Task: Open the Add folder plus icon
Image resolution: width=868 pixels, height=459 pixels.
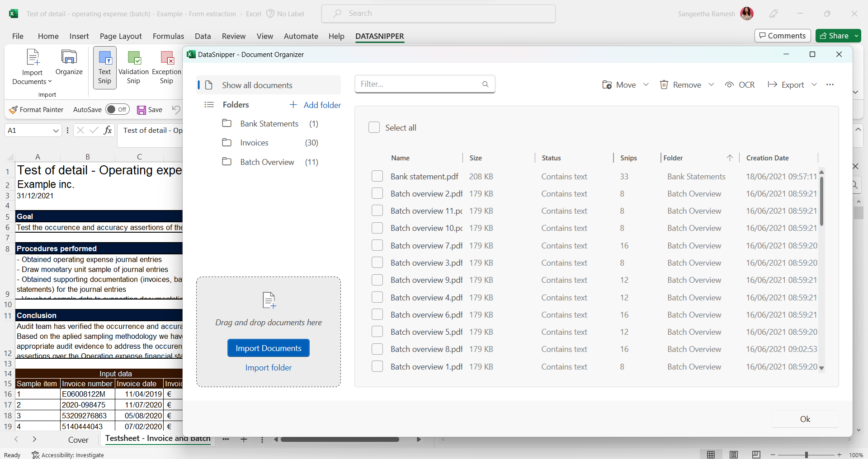Action: tap(293, 104)
